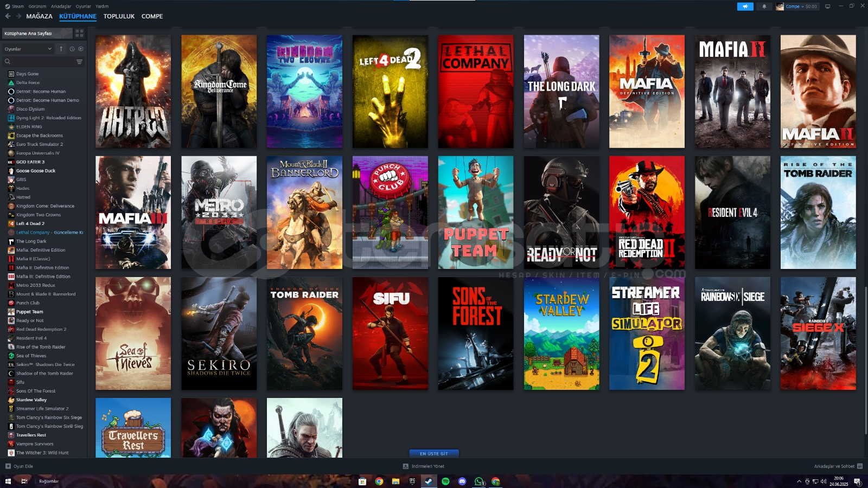Click the sort ascending arrow icon
This screenshot has height=488, width=868.
[x=61, y=49]
